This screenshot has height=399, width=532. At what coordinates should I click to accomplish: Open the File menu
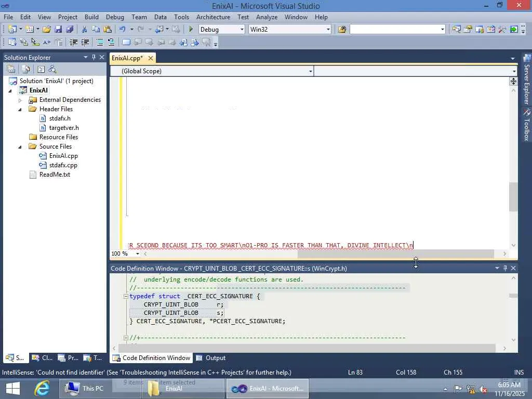click(8, 17)
